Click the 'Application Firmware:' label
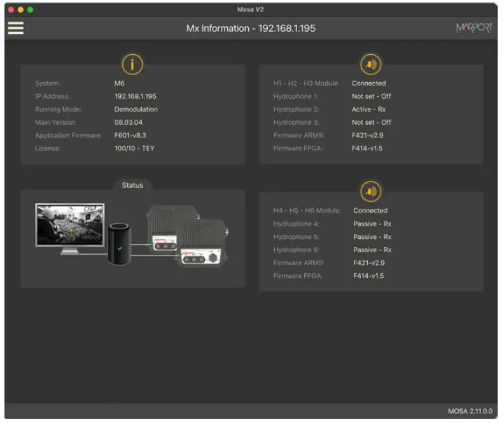 [x=68, y=136]
